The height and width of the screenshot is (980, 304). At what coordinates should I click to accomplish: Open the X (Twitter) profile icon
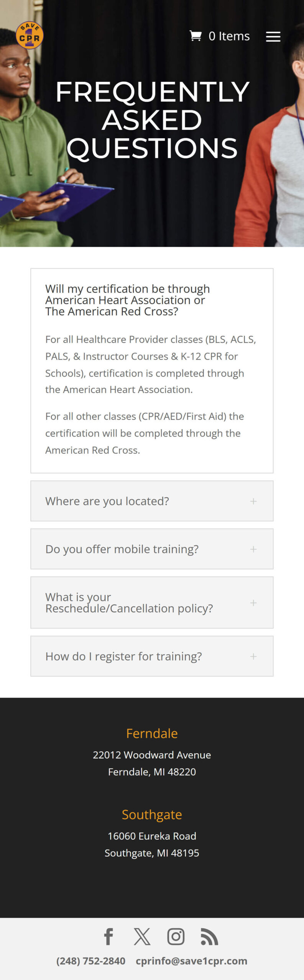click(x=142, y=937)
